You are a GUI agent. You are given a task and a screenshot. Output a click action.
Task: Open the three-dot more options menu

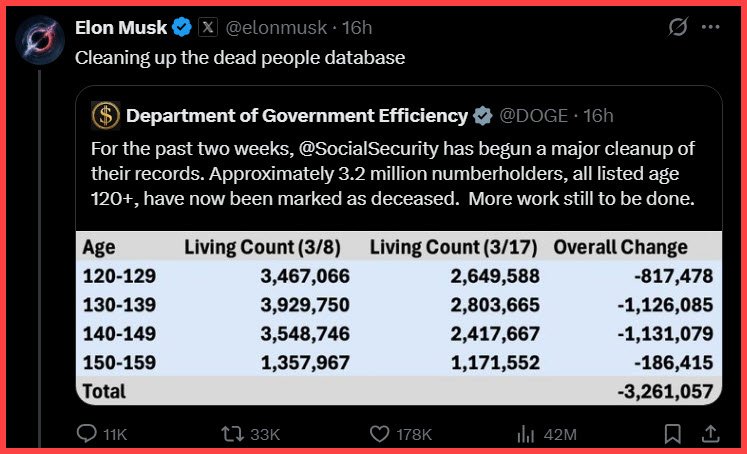pyautogui.click(x=712, y=28)
